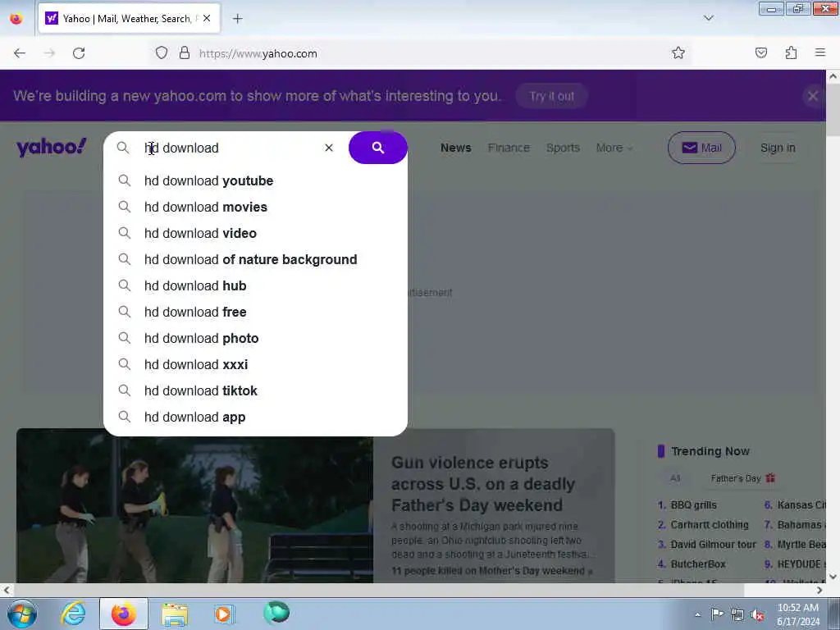Click the vertical page scrollbar thumb

tap(833, 110)
